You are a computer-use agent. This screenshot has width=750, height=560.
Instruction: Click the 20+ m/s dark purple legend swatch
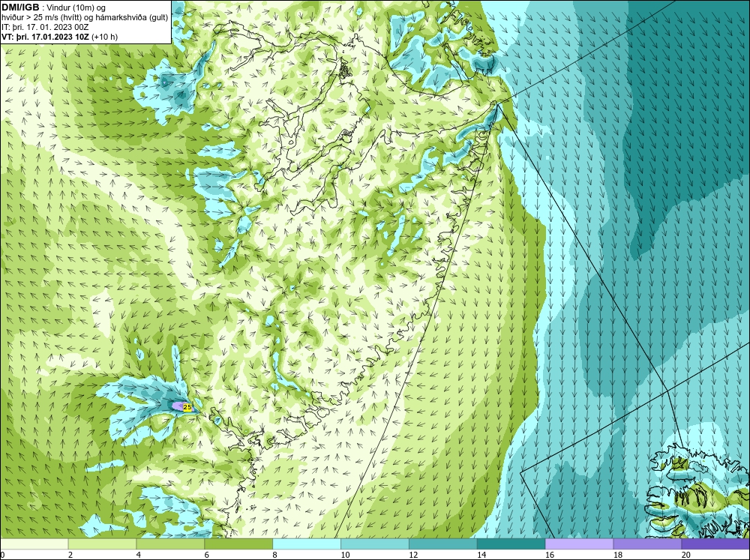715,544
